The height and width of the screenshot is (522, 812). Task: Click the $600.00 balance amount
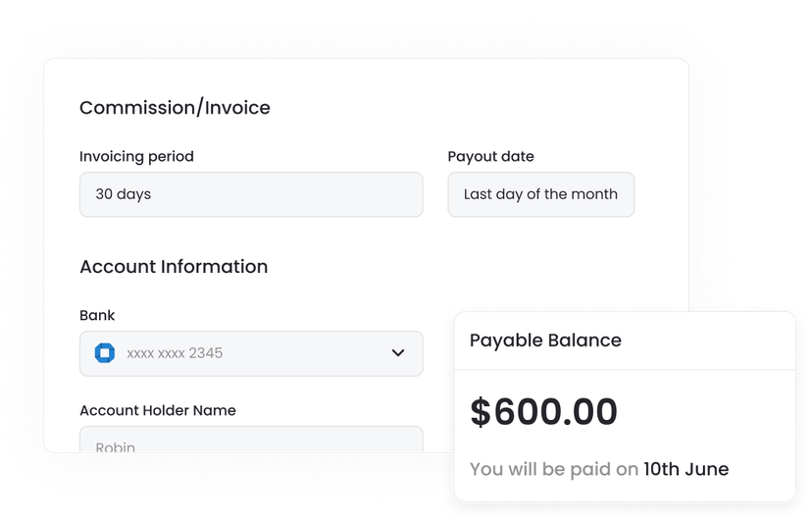(543, 412)
